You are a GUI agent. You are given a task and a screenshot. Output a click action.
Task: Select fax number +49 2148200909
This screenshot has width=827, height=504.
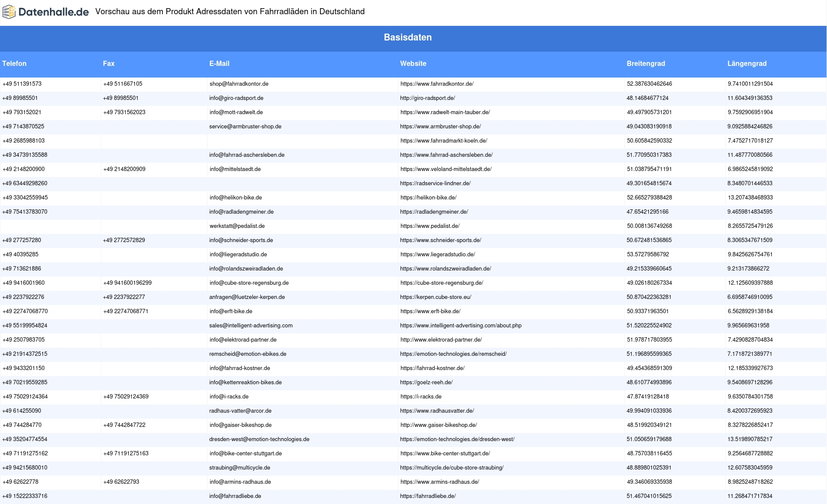click(x=124, y=169)
